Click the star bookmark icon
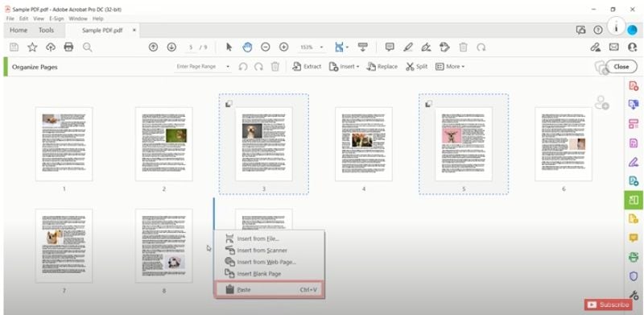This screenshot has height=315, width=644. point(32,48)
